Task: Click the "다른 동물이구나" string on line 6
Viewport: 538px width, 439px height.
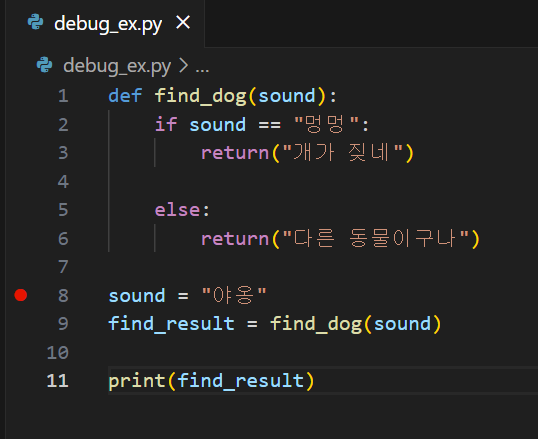Action: [x=375, y=239]
